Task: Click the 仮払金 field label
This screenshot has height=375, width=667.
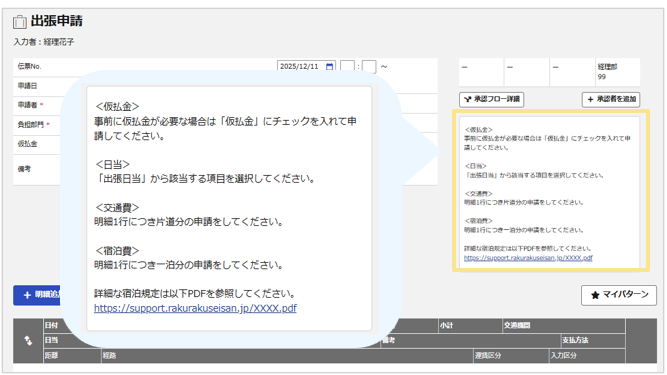Action: click(x=27, y=144)
